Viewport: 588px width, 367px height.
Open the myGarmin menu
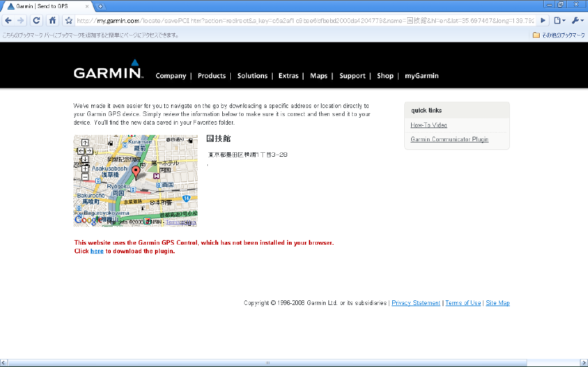pos(421,76)
